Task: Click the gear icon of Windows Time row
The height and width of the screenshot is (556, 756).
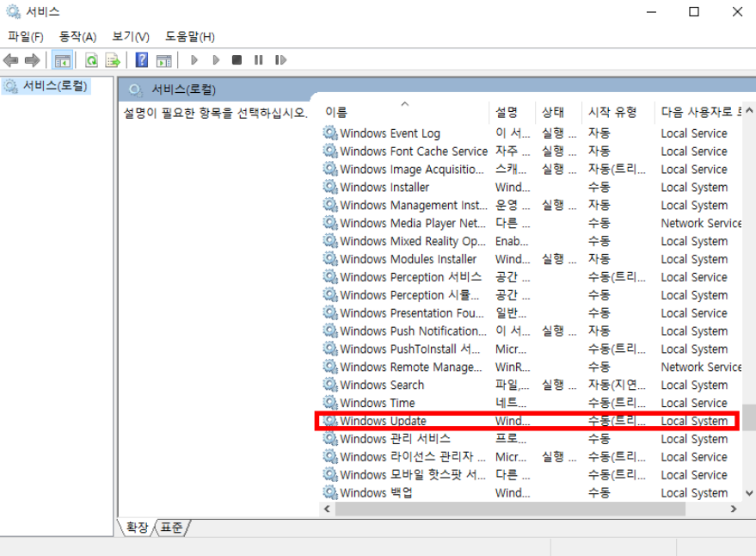Action: 330,403
